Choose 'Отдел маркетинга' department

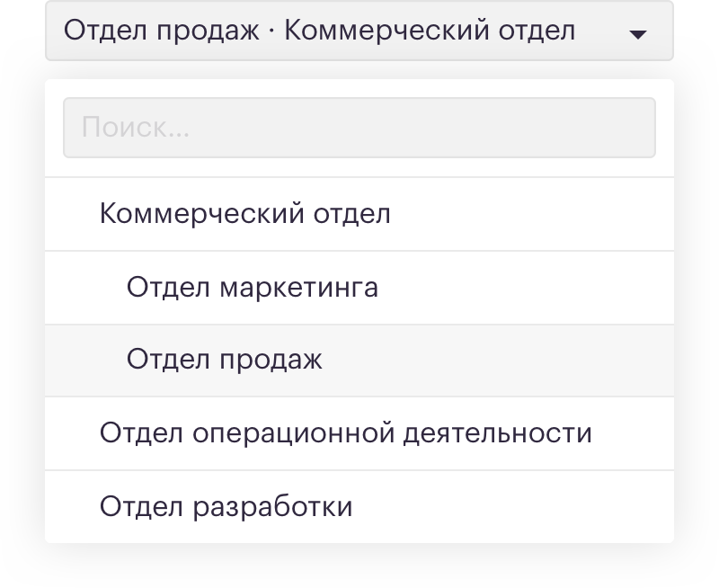coord(253,287)
